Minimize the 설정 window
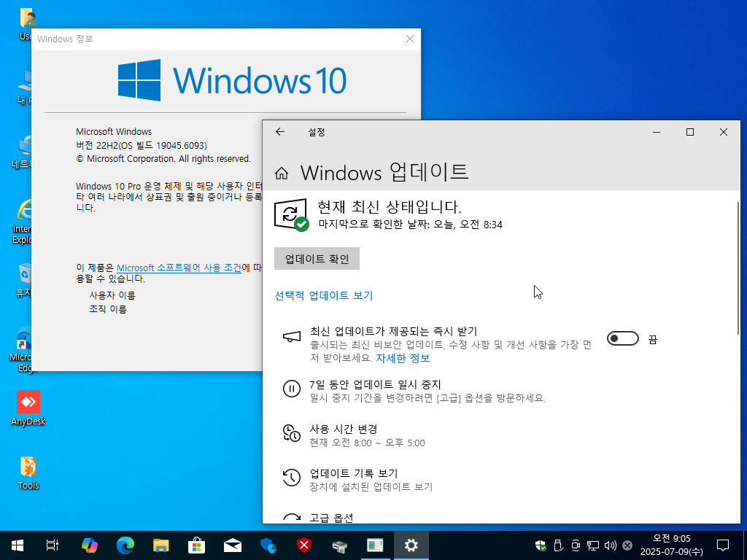Screen dimensions: 747x560 tap(657, 132)
